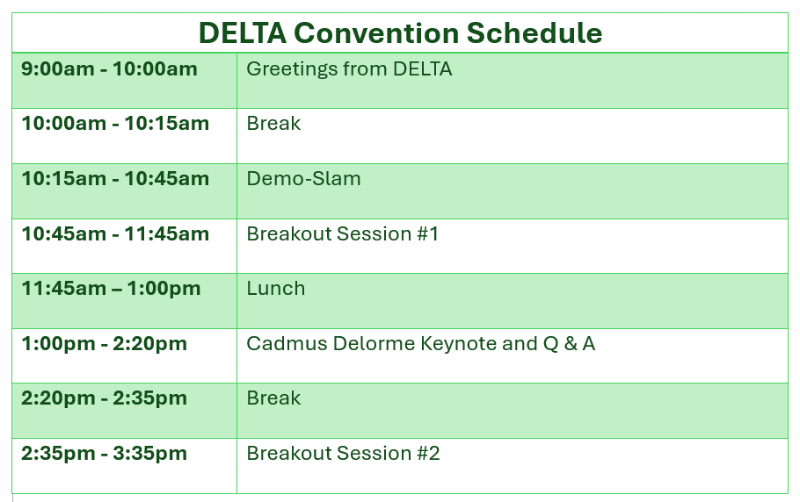Select the 9:00am - 10:00am time cell
The image size is (800, 502).
tap(109, 70)
